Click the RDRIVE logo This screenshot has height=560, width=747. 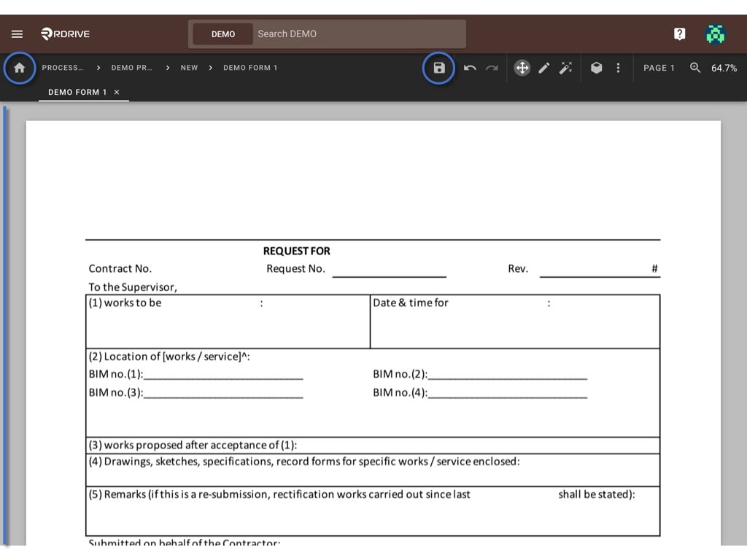pyautogui.click(x=65, y=34)
